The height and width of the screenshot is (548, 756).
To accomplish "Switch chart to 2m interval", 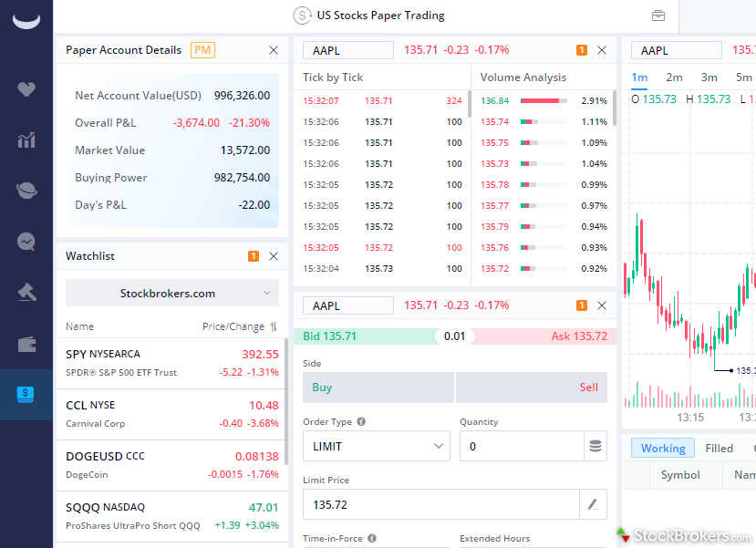I will 674,78.
